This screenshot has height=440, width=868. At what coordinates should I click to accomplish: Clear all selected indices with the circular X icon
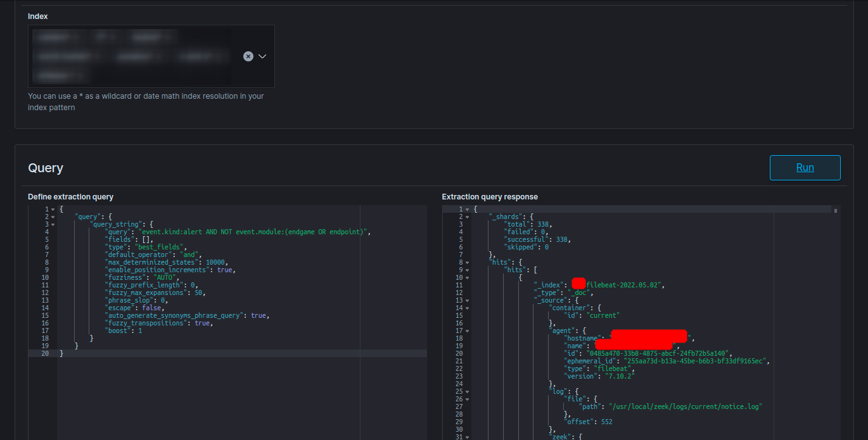(248, 56)
